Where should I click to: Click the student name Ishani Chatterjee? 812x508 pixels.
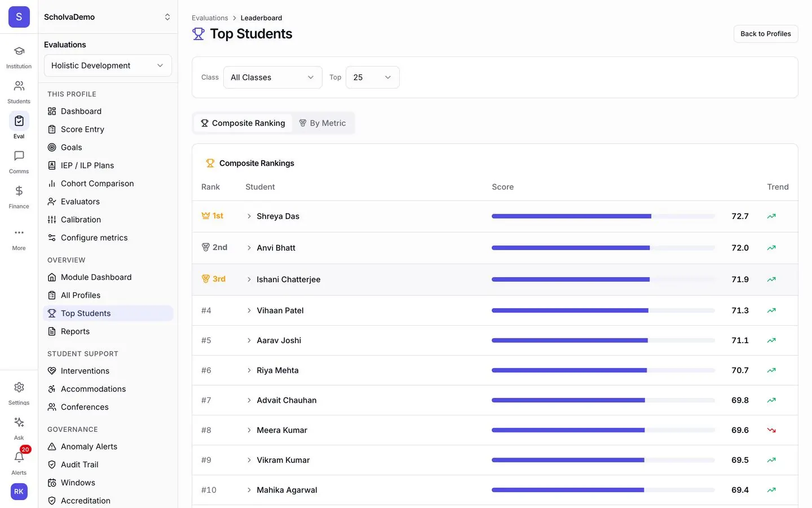click(x=289, y=279)
